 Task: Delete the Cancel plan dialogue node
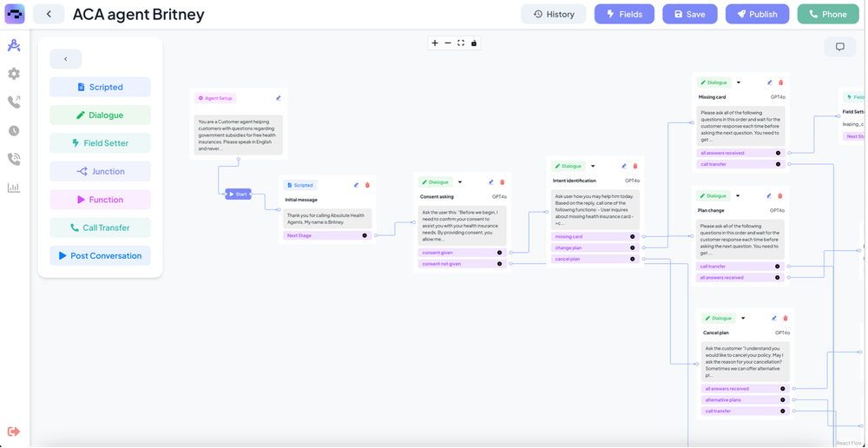tap(785, 319)
